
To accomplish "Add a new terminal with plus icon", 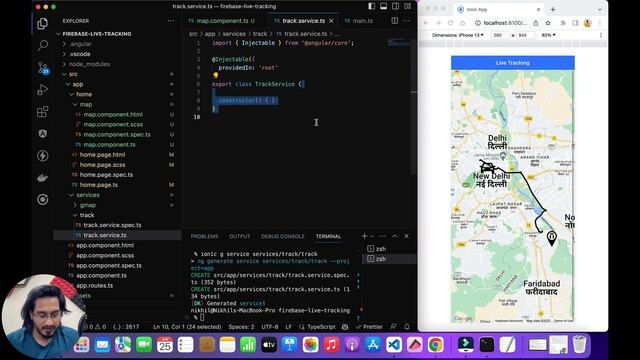I will point(364,236).
